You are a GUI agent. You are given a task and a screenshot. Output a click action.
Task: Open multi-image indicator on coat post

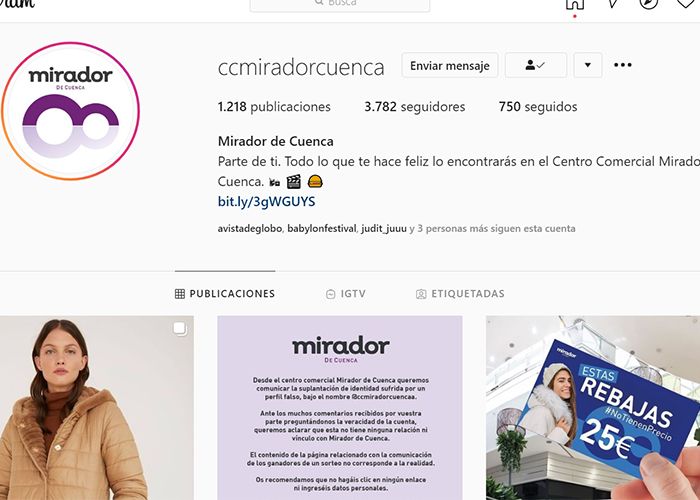[x=180, y=329]
